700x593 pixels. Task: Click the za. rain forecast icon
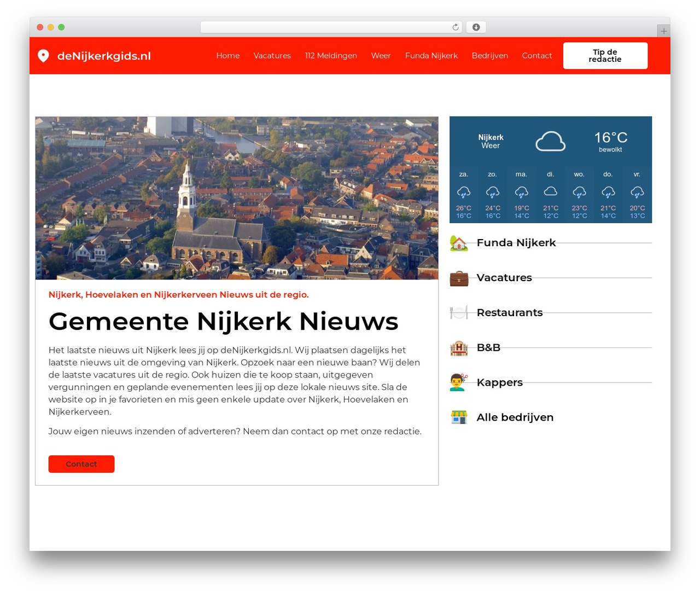464,192
